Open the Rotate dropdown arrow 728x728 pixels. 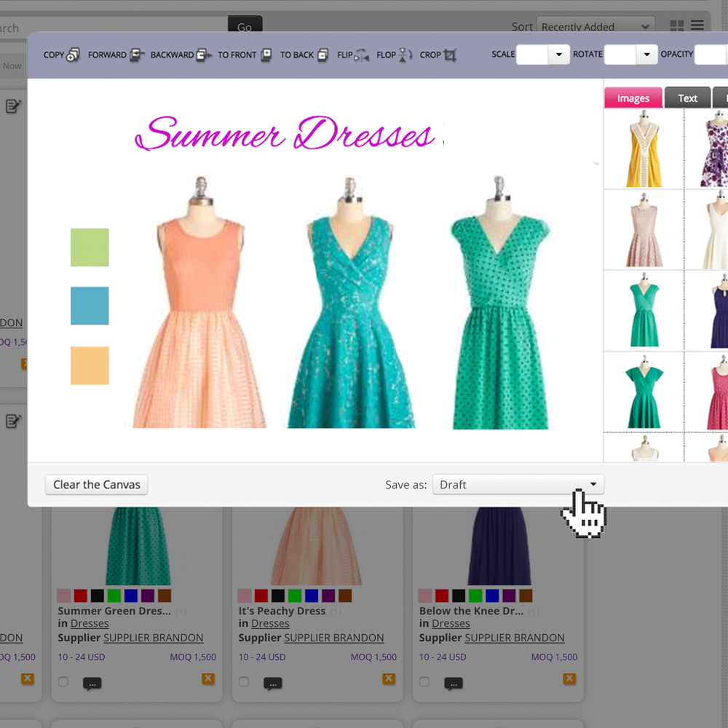pyautogui.click(x=646, y=55)
